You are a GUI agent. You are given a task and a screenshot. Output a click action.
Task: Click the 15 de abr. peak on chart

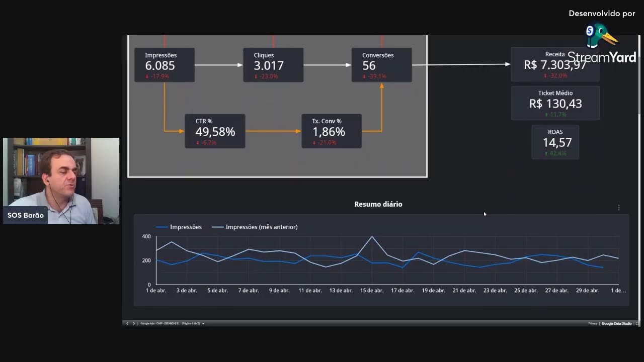[x=372, y=236]
